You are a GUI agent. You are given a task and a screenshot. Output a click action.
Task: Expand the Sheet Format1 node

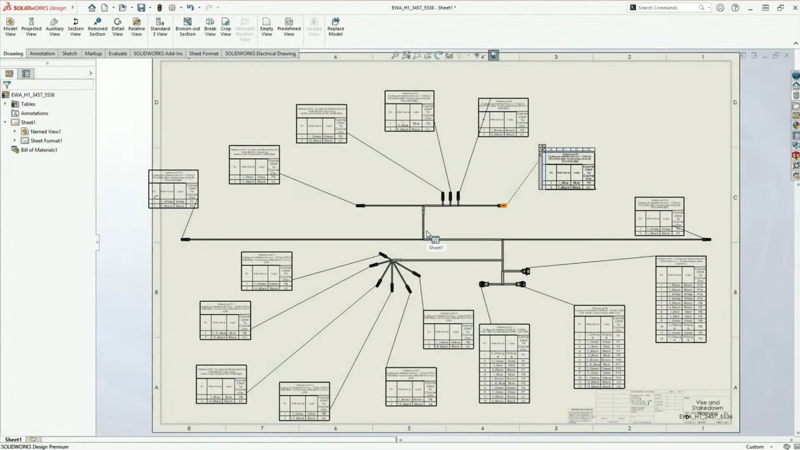coord(15,141)
